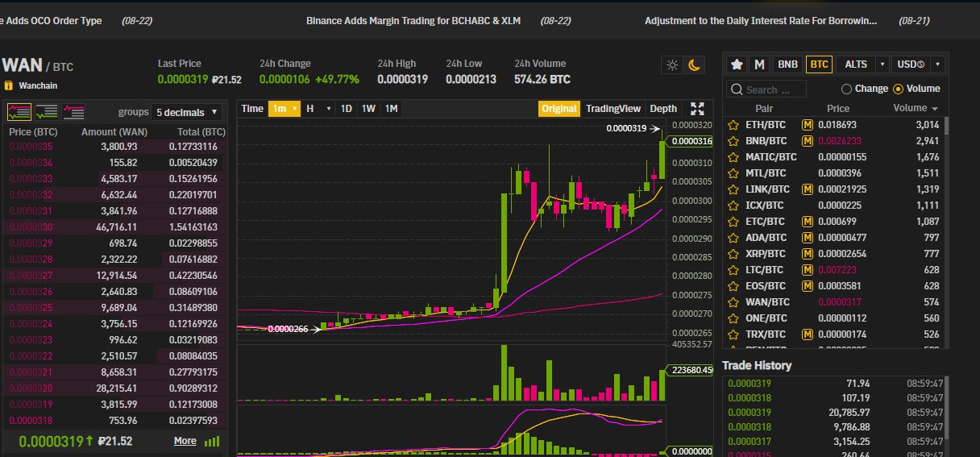This screenshot has height=457, width=980.
Task: Expand the USD market dropdown arrow
Action: click(938, 64)
